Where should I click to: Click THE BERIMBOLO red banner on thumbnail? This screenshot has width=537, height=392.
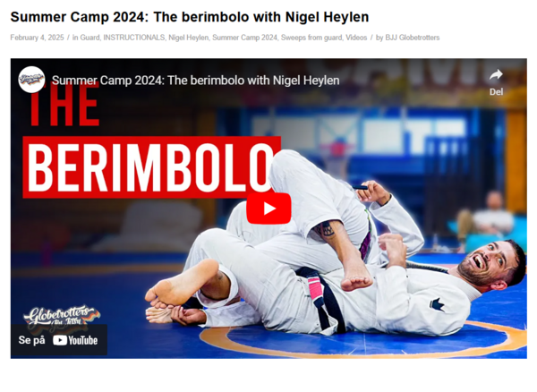point(152,166)
